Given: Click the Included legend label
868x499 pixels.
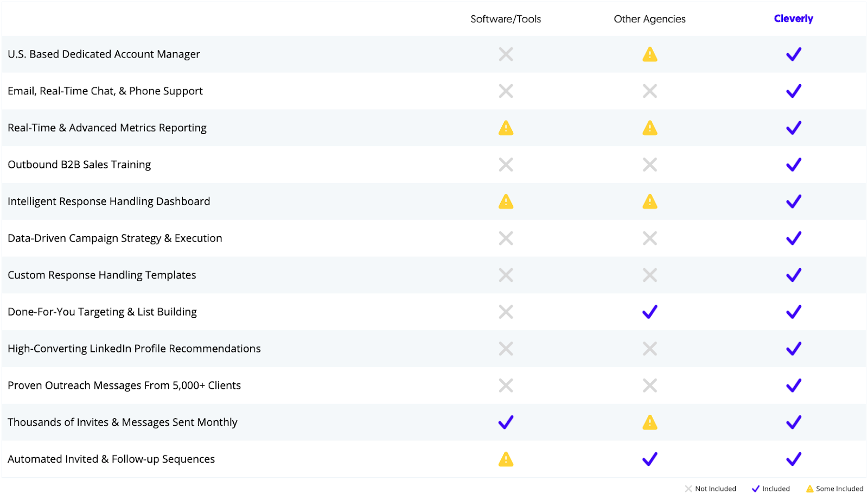Looking at the screenshot, I should coord(776,489).
